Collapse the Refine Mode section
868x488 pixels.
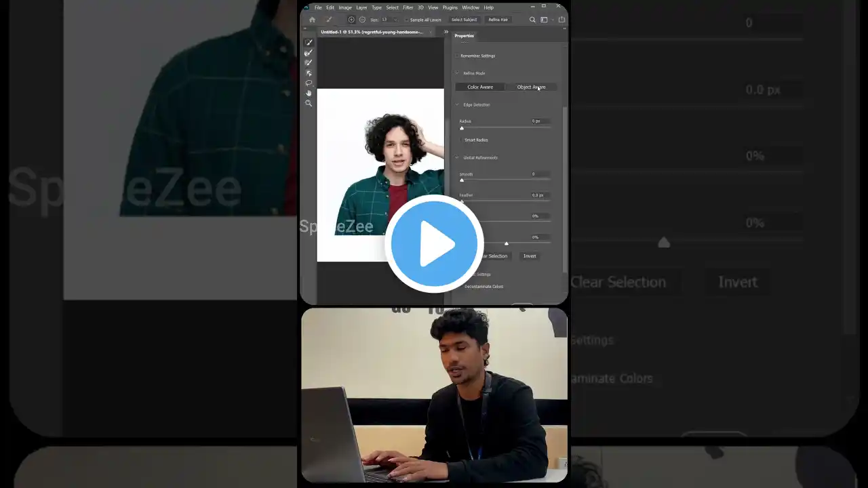(457, 73)
